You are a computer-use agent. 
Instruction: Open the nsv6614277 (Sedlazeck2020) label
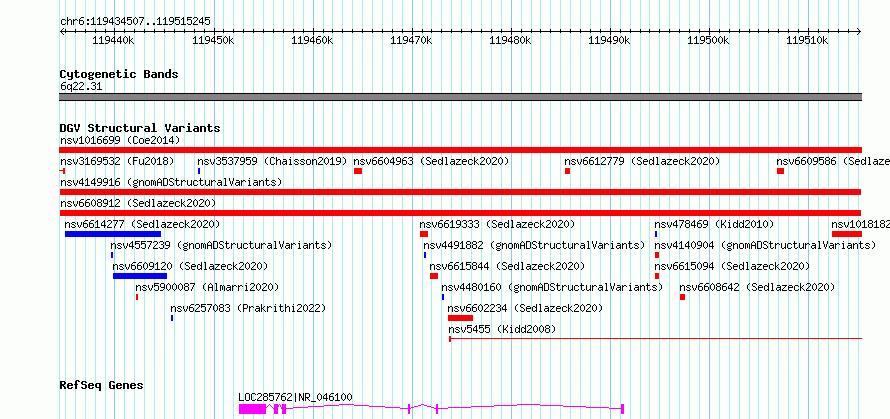click(x=142, y=224)
